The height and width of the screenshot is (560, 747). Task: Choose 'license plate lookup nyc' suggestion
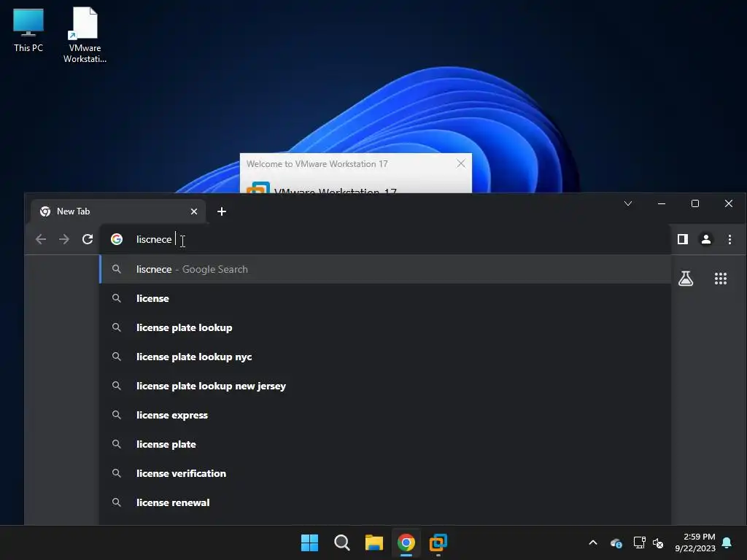pos(385,357)
